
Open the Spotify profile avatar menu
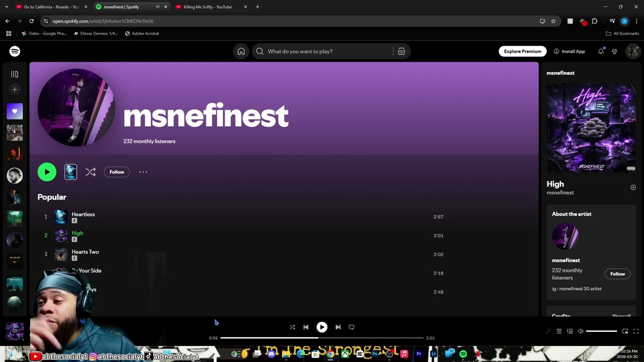coord(632,51)
